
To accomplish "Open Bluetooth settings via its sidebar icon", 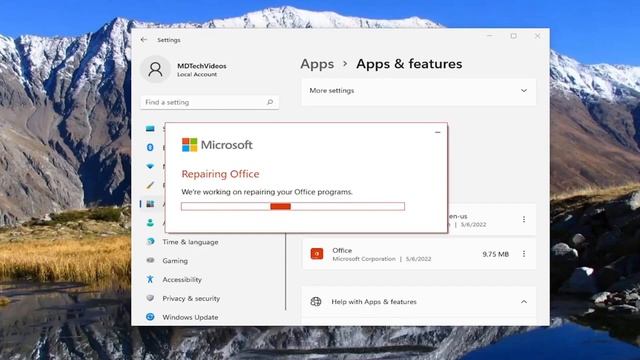I will click(150, 147).
